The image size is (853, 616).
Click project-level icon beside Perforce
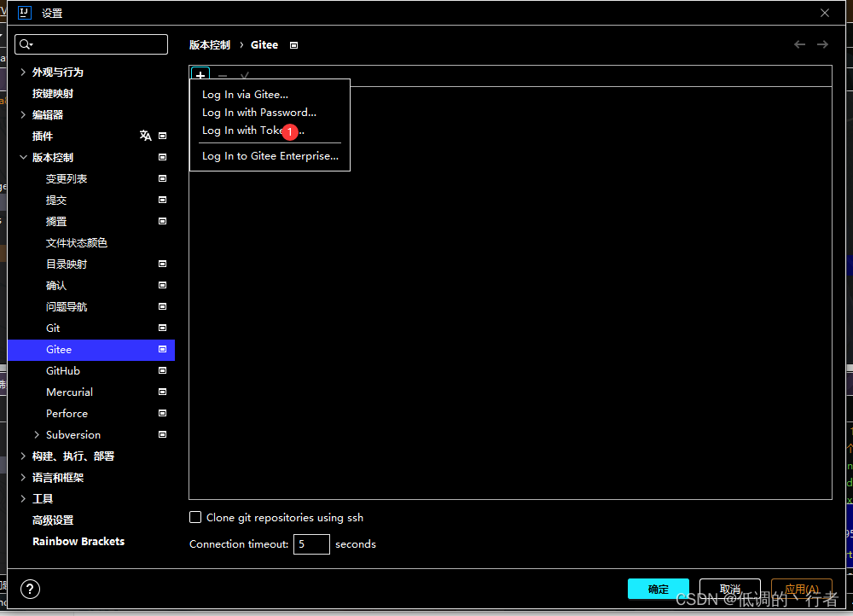pos(162,413)
